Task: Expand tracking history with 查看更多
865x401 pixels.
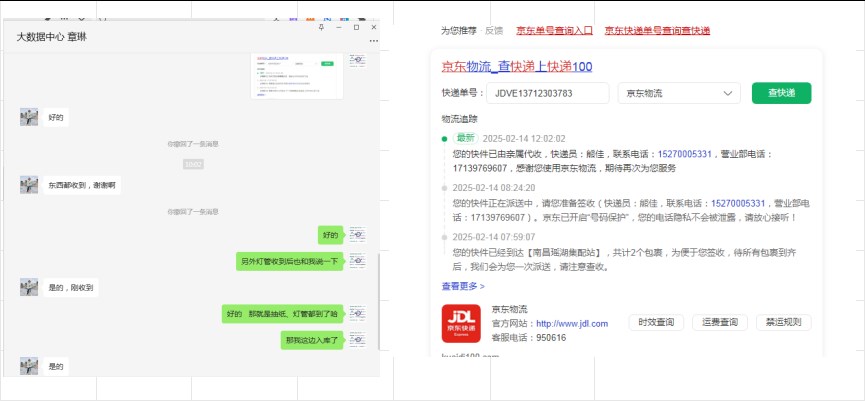Action: click(x=463, y=286)
